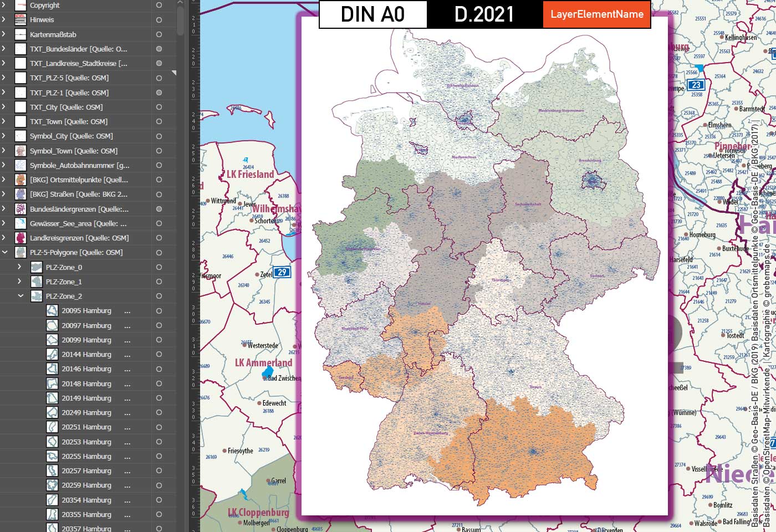Expand the TXT_City layer
Screen dimensions: 776x532
click(x=4, y=107)
